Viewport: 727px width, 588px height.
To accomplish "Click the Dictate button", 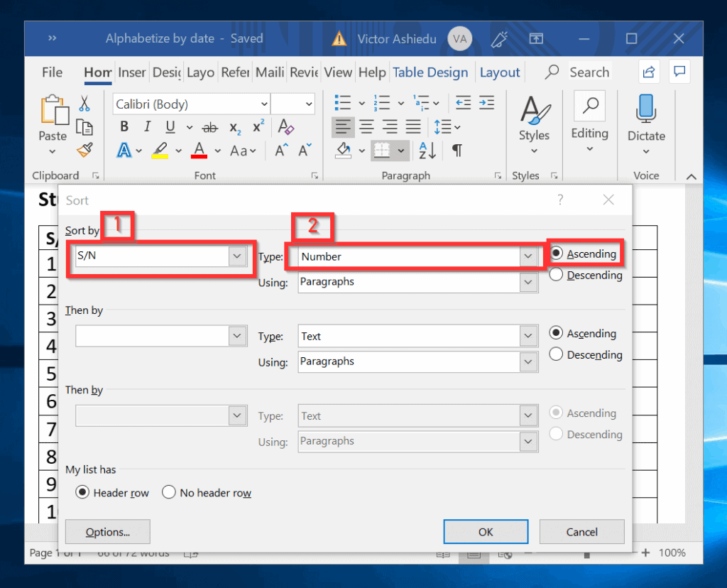I will 646,124.
